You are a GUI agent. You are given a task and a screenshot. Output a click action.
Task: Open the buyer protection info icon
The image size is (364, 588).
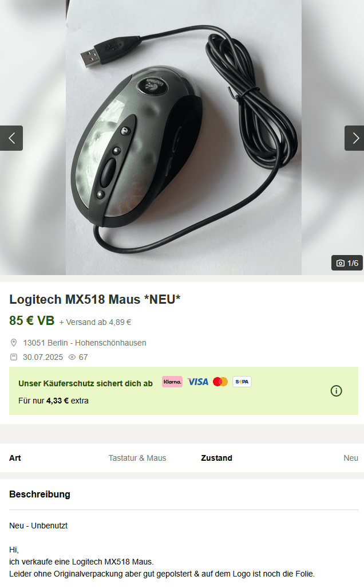[x=337, y=391]
